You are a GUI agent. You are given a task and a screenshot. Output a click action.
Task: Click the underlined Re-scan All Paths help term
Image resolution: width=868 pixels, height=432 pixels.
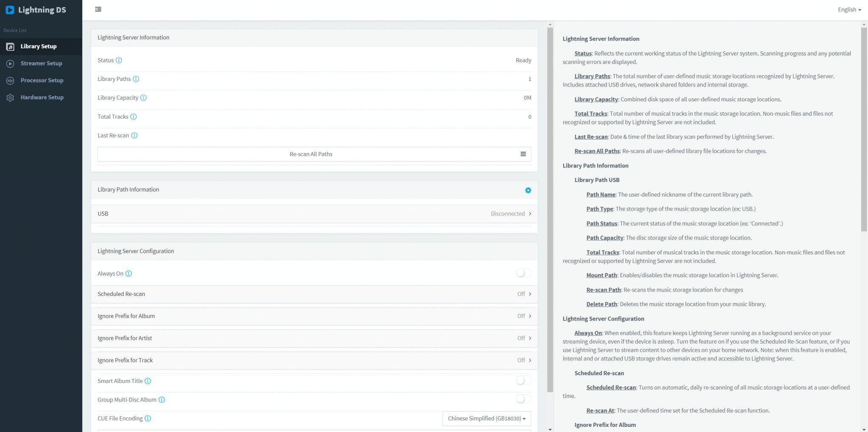[x=597, y=151]
